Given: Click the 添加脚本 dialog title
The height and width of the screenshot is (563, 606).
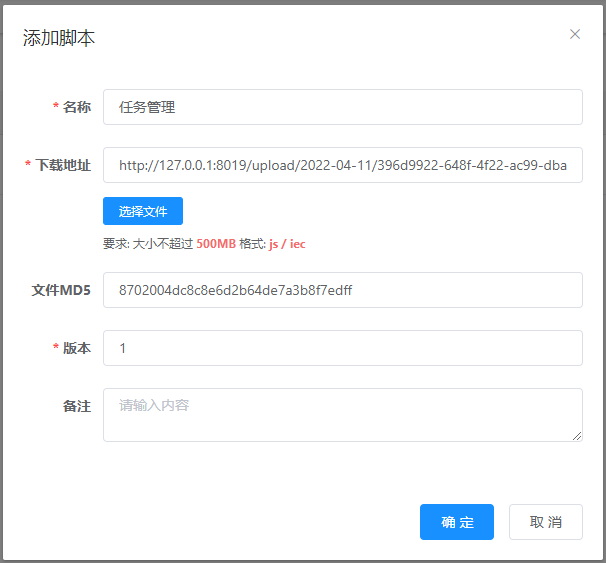Looking at the screenshot, I should (59, 38).
